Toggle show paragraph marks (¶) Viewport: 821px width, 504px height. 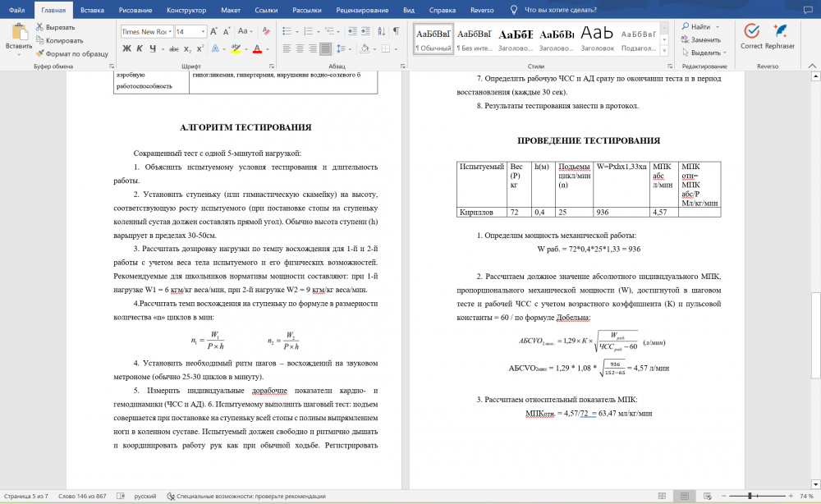(x=395, y=31)
